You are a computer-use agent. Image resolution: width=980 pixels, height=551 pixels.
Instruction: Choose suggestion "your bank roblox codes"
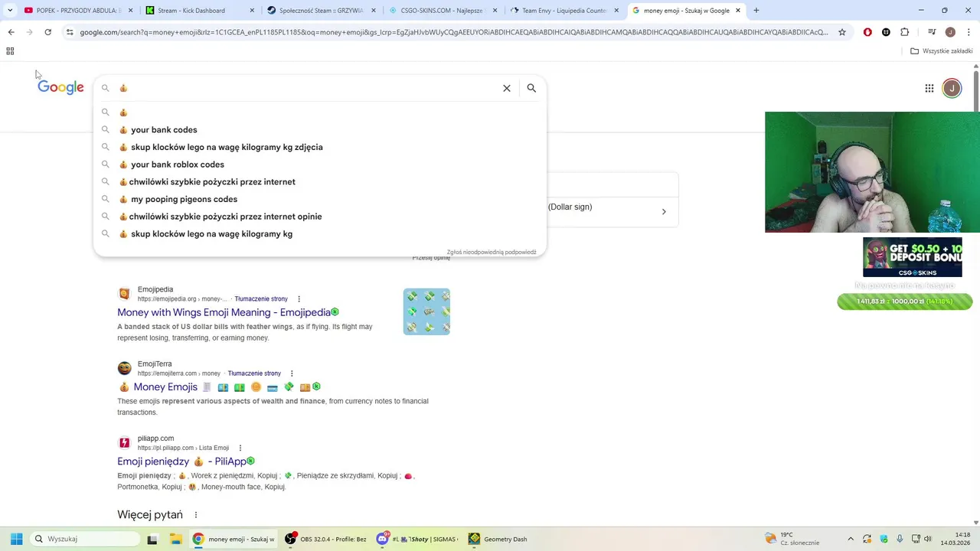tap(320, 165)
